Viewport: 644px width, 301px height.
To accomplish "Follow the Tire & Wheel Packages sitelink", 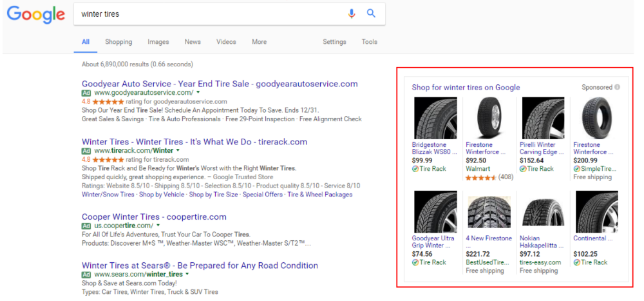I will tap(320, 195).
